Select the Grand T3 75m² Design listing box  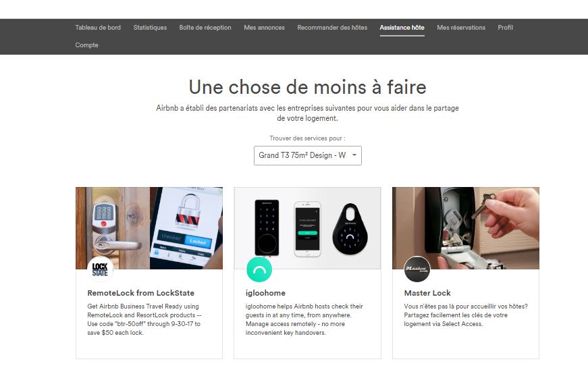pyautogui.click(x=307, y=155)
